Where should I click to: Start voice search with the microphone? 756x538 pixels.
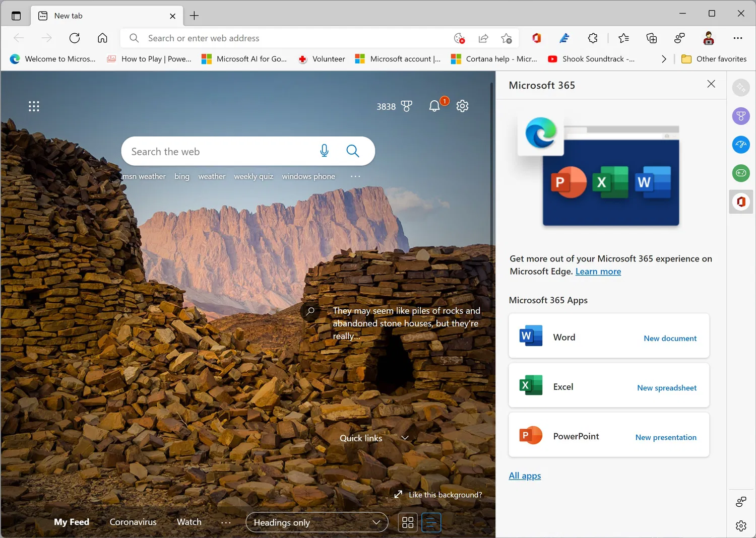(x=324, y=151)
